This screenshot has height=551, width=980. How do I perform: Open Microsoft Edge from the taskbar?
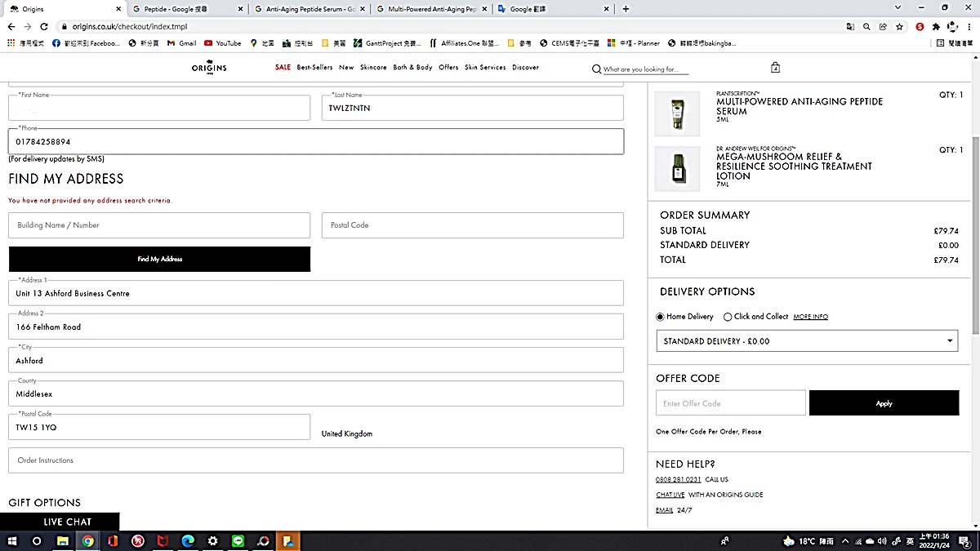188,540
